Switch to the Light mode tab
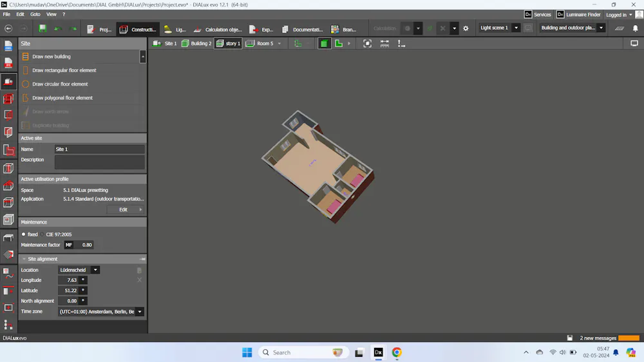This screenshot has width=644, height=362. [175, 29]
